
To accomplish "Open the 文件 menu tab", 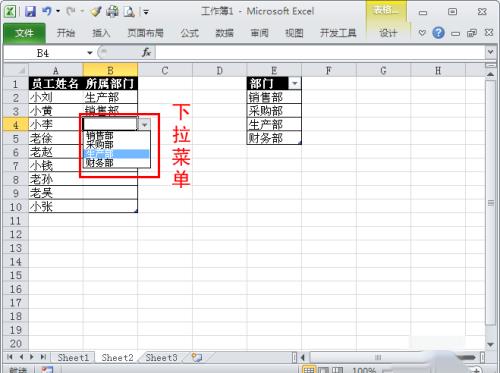I will (x=24, y=33).
